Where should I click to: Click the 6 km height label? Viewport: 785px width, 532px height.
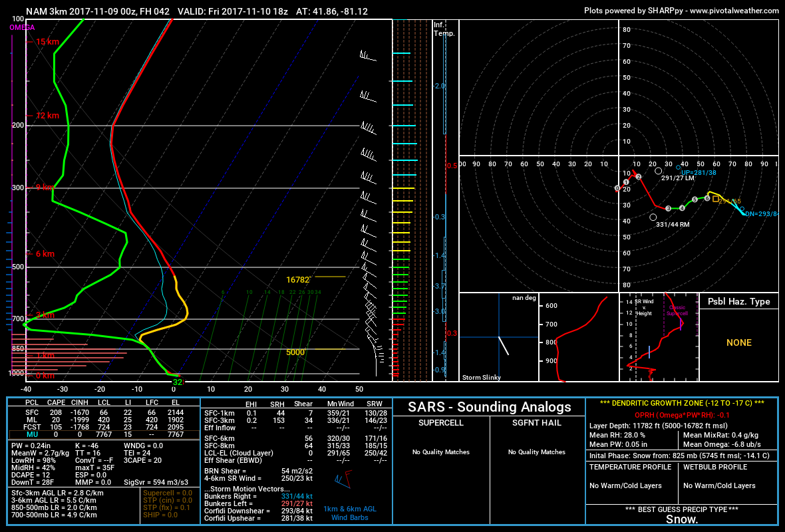pyautogui.click(x=45, y=254)
